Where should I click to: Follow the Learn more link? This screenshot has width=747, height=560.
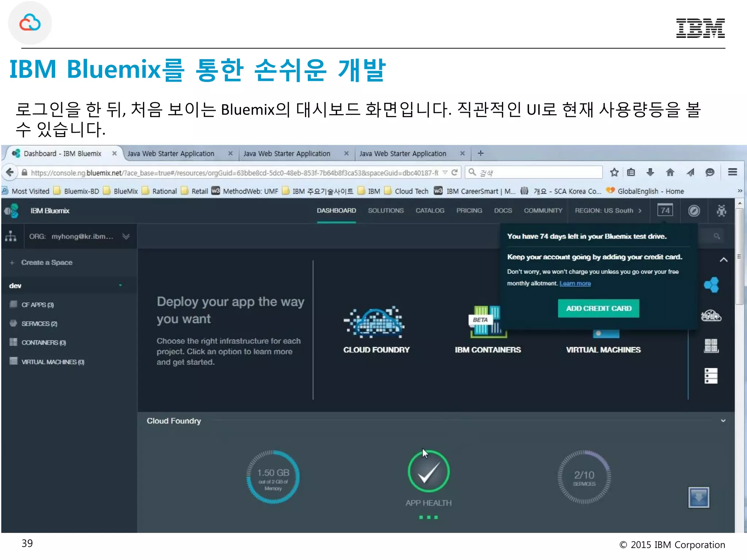point(575,283)
